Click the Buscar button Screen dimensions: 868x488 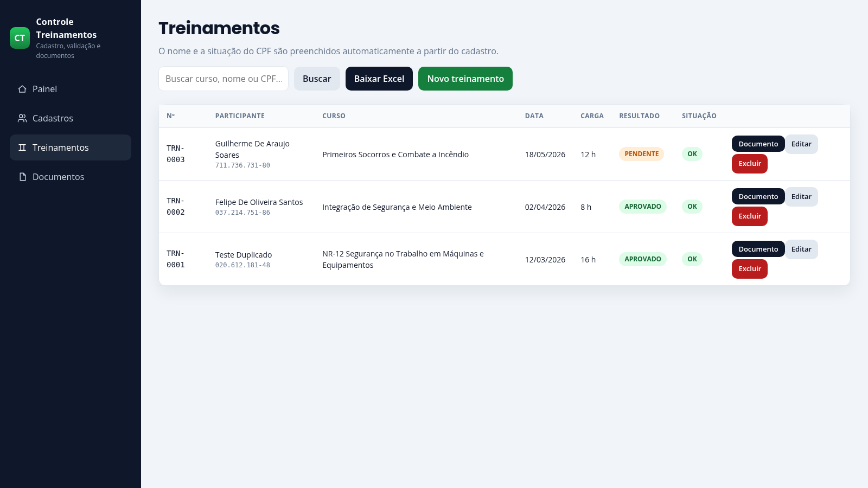[x=317, y=79]
